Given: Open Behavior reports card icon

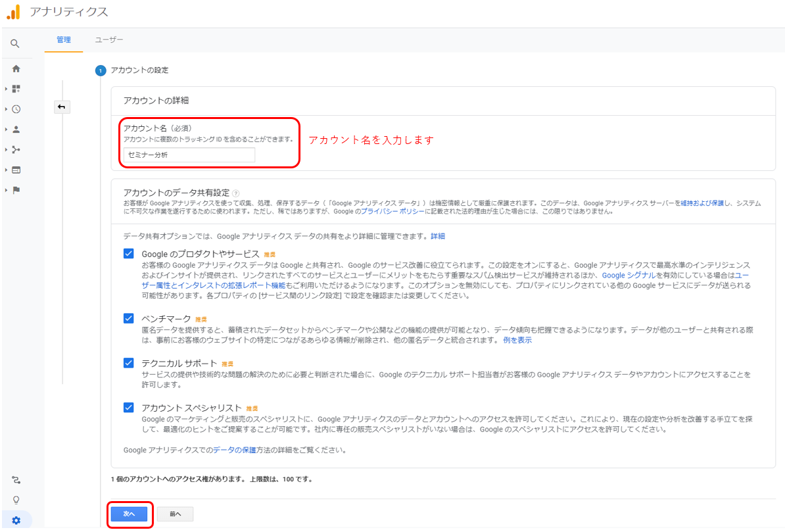Looking at the screenshot, I should coord(16,170).
